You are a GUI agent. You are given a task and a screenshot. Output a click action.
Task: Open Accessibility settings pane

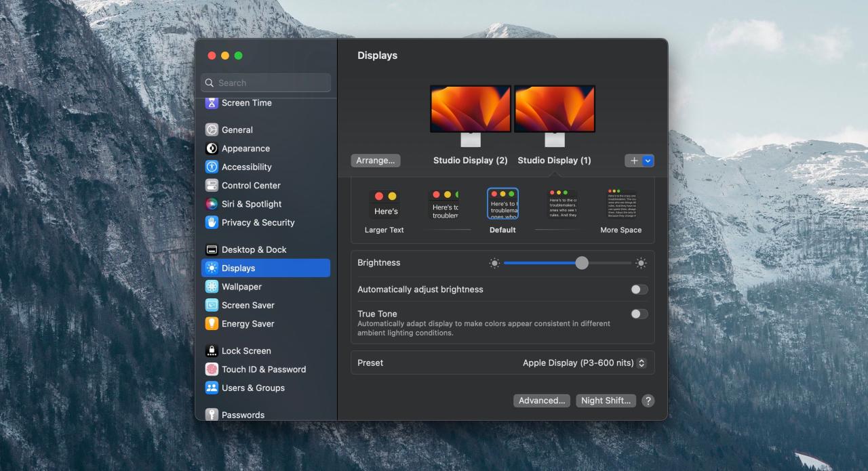coord(266,167)
